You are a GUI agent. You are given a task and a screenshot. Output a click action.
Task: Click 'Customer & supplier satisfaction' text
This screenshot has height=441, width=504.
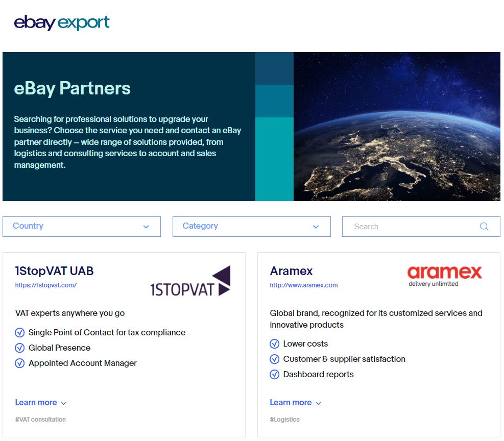coord(344,359)
